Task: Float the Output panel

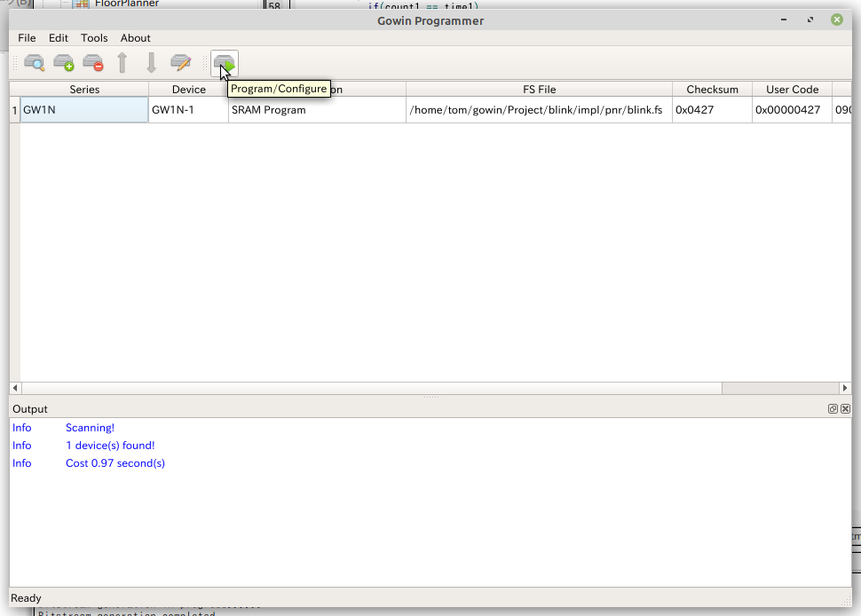Action: [x=833, y=409]
